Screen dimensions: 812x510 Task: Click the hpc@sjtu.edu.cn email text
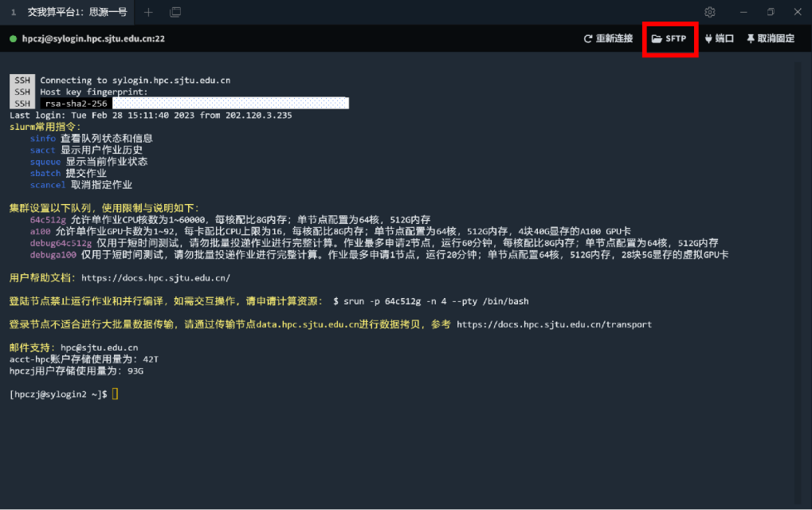click(99, 348)
